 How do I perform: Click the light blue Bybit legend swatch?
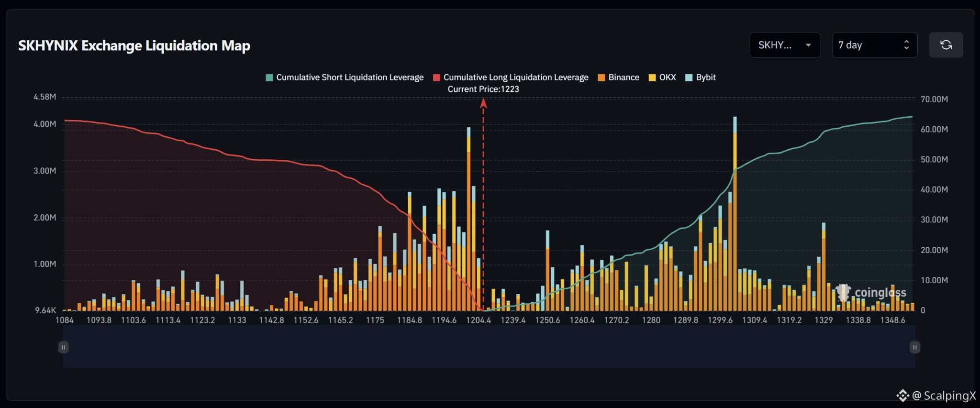point(690,77)
